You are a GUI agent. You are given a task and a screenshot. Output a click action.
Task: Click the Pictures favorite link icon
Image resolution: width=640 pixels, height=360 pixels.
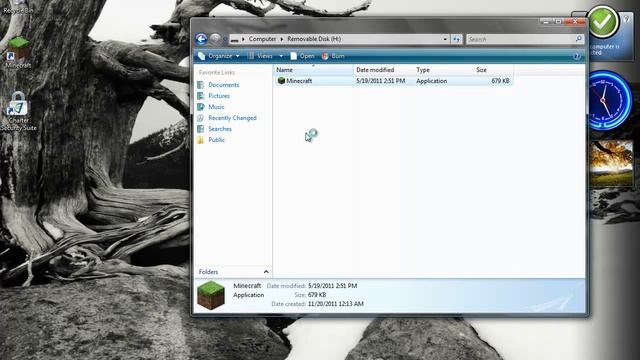pyautogui.click(x=200, y=96)
